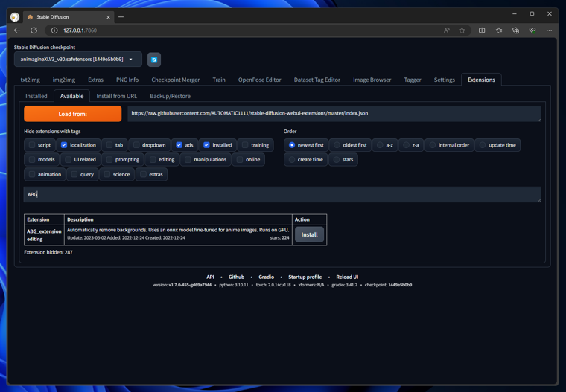
Task: Open the API footer link
Action: tap(210, 277)
